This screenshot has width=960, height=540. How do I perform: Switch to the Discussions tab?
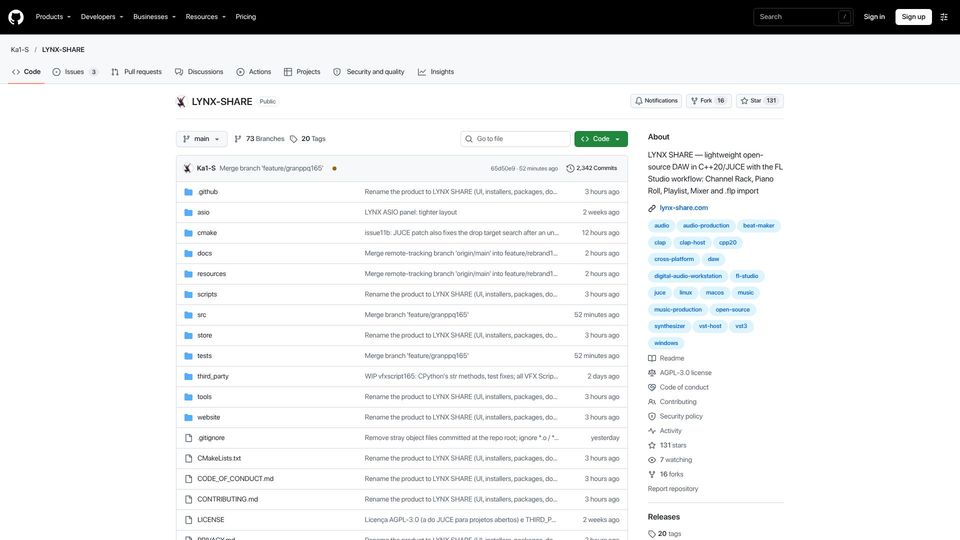pos(199,72)
